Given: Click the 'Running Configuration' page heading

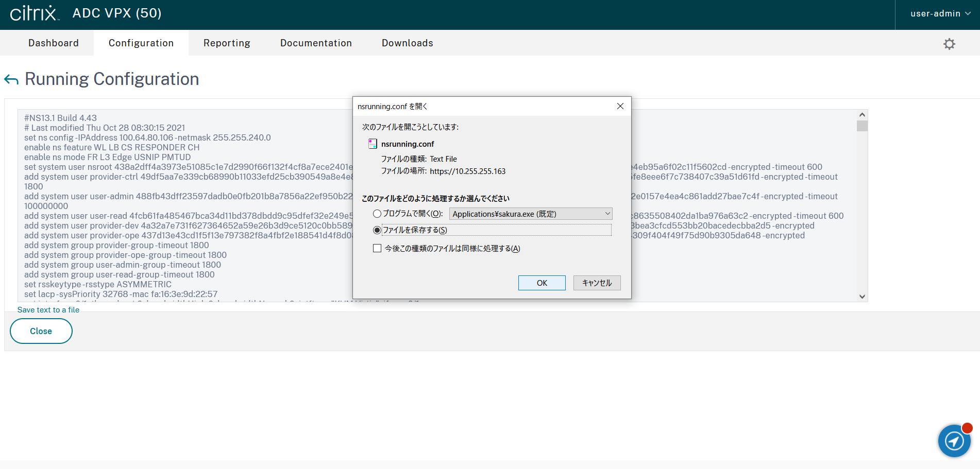Looking at the screenshot, I should click(112, 79).
